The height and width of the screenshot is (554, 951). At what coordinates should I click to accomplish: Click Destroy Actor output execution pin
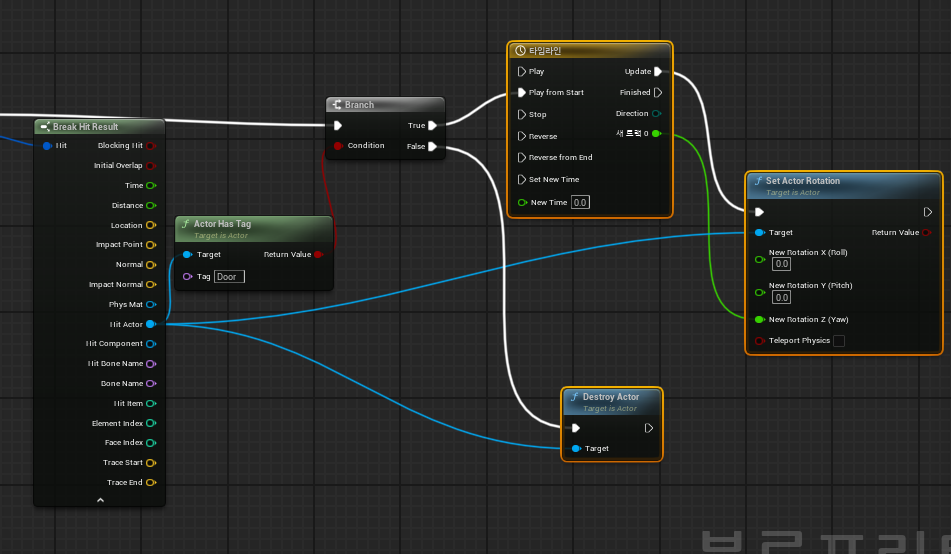(648, 428)
